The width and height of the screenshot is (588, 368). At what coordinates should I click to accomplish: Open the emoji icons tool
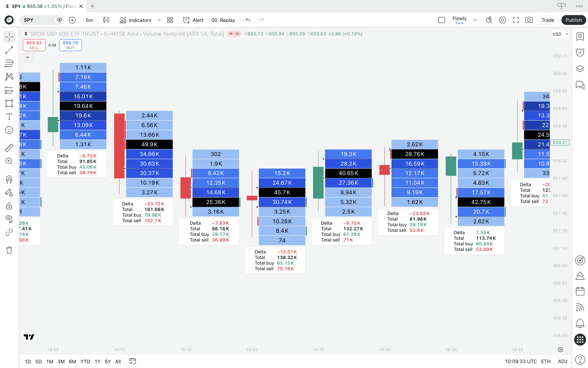9,130
